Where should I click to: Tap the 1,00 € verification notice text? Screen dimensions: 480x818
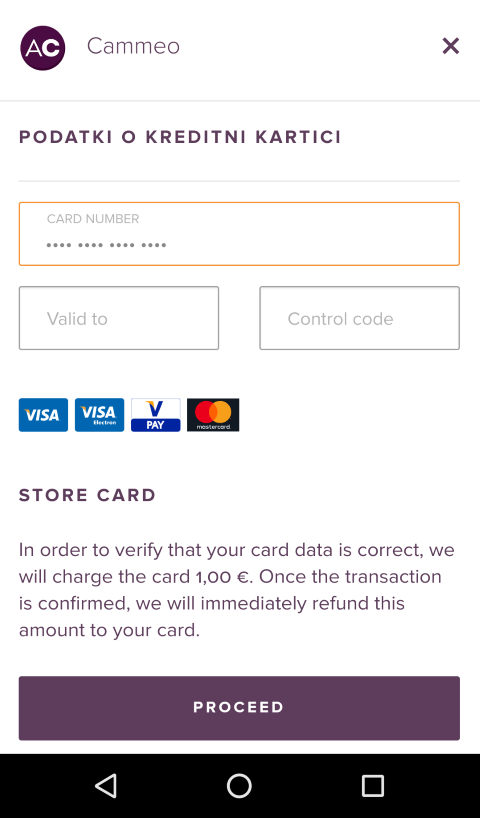(237, 590)
